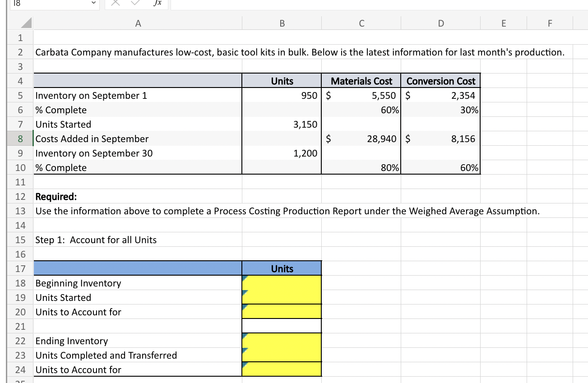Click the Costs Added in September cell
This screenshot has height=383, width=588.
point(137,138)
